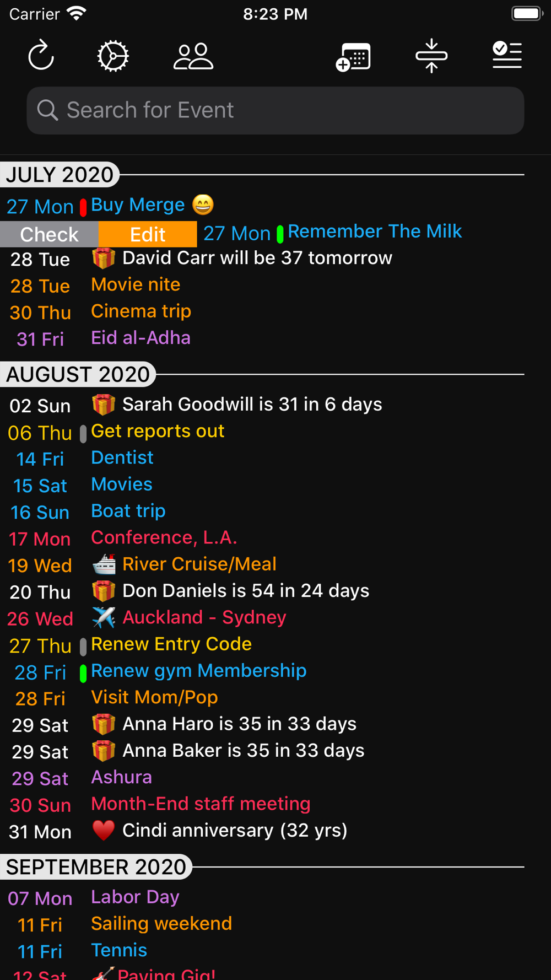Screen dimensions: 551x980
Task: Open the reminders checklist icon
Action: [x=507, y=55]
